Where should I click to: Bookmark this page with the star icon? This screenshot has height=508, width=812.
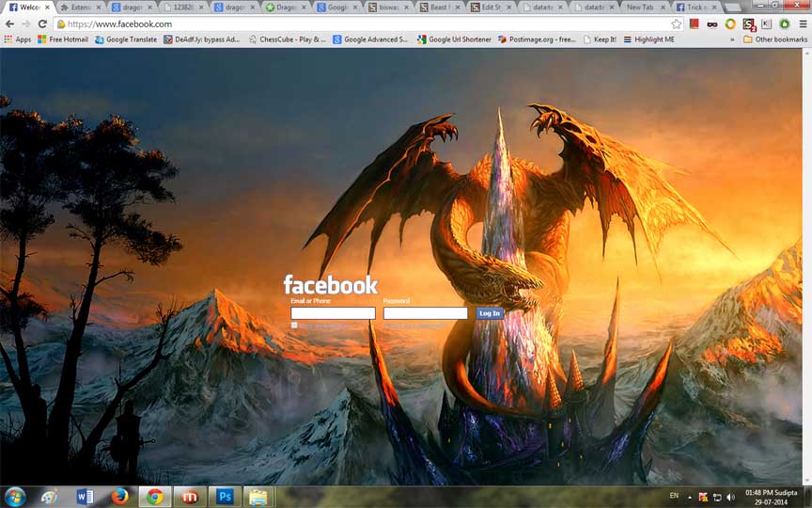[x=677, y=24]
